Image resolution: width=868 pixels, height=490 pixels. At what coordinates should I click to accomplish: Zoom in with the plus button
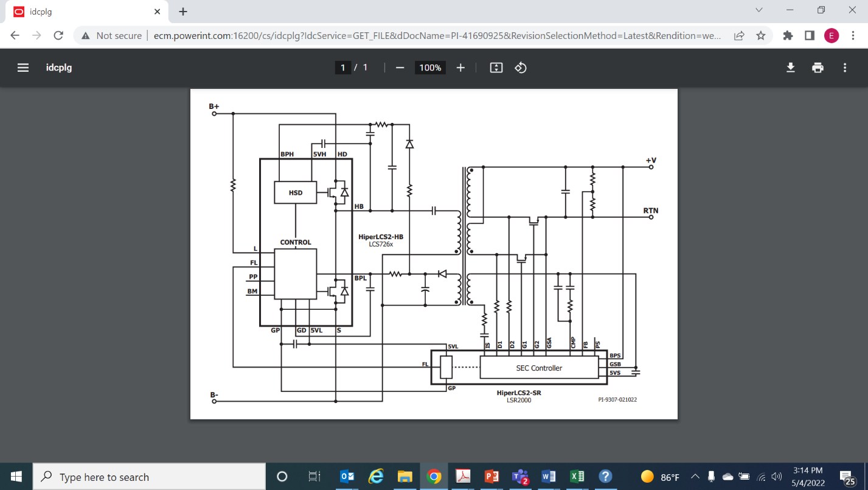(x=460, y=68)
